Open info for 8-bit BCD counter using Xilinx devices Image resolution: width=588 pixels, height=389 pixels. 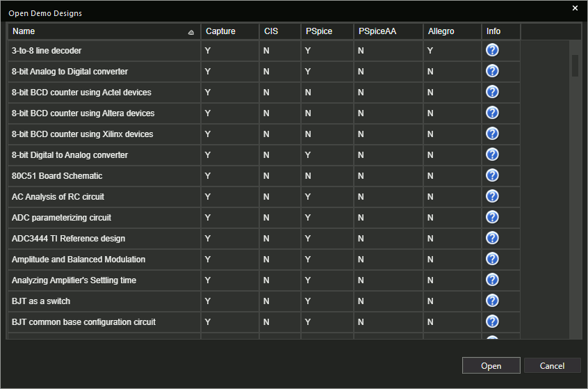(492, 134)
